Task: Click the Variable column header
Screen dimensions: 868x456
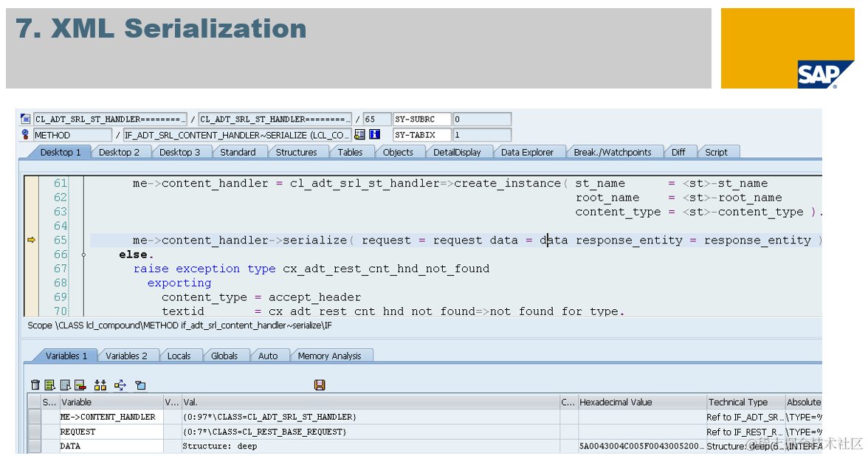Action: [111, 402]
